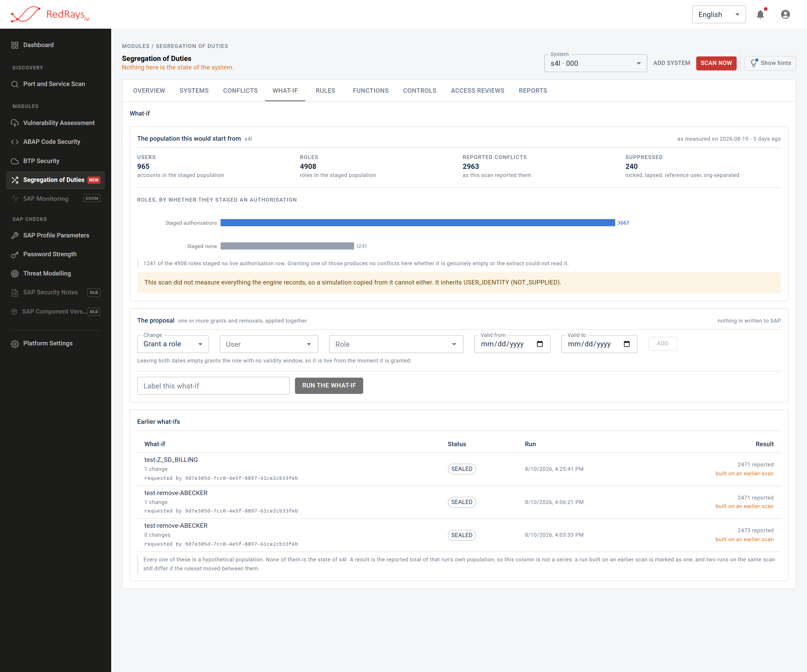Click the 3667 staged authorisations value

pos(623,223)
